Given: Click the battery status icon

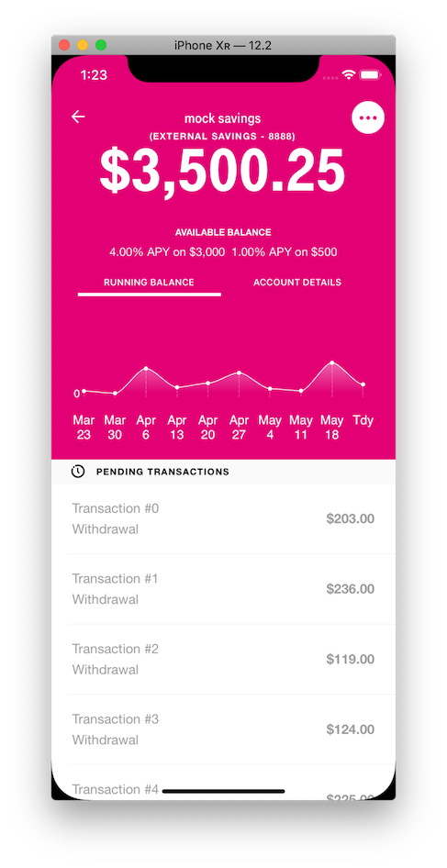Looking at the screenshot, I should coord(370,74).
